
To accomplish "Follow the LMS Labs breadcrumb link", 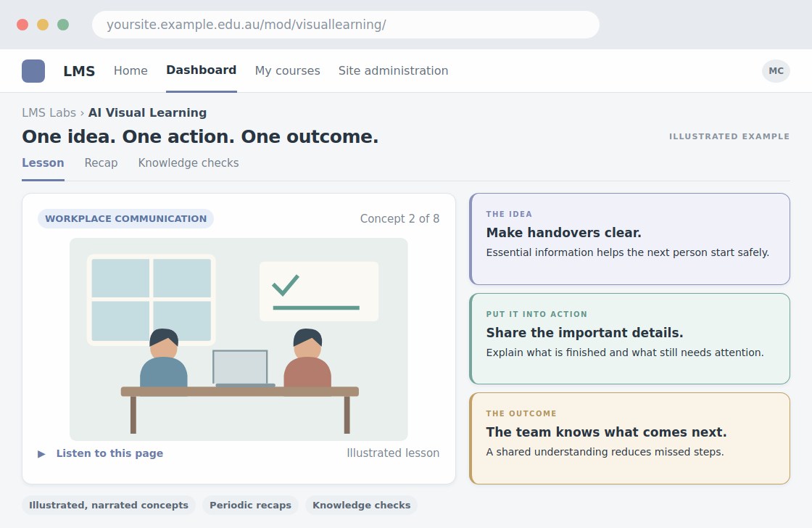I will 49,112.
